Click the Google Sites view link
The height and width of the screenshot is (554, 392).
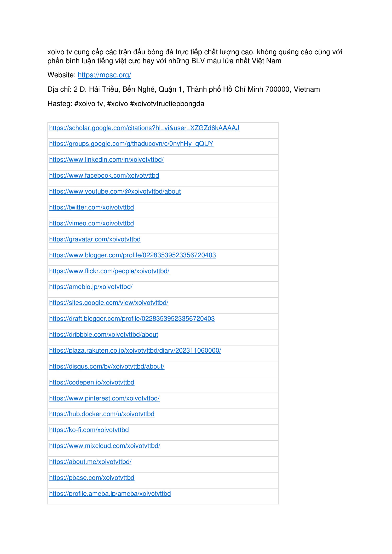[x=109, y=303]
